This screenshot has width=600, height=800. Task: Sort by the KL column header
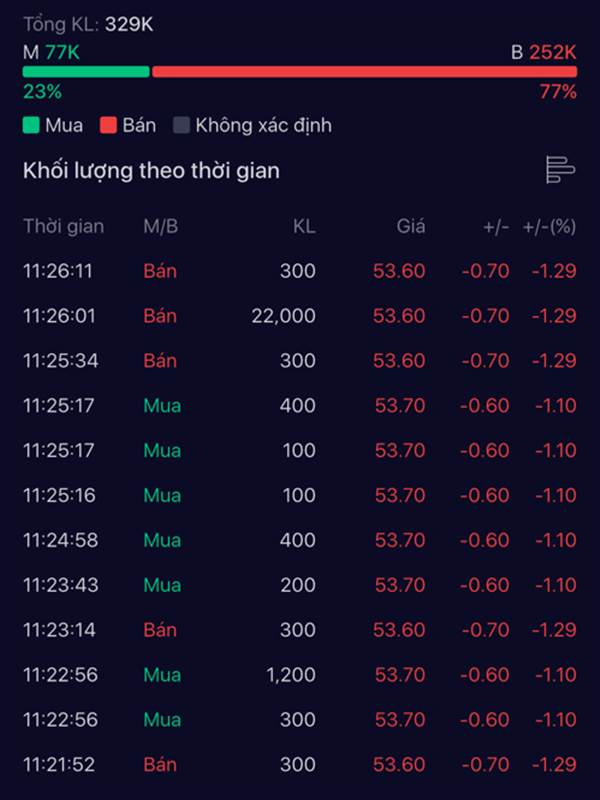coord(304,227)
